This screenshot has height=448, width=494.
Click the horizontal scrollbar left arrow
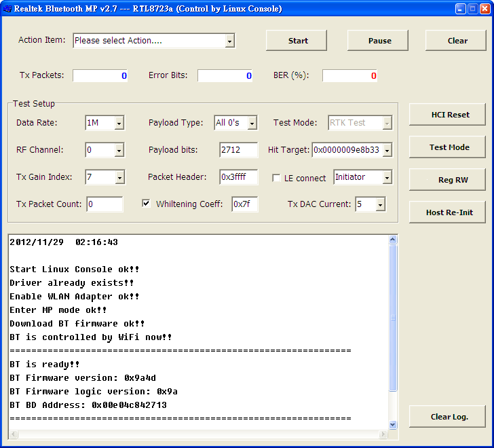[14, 434]
